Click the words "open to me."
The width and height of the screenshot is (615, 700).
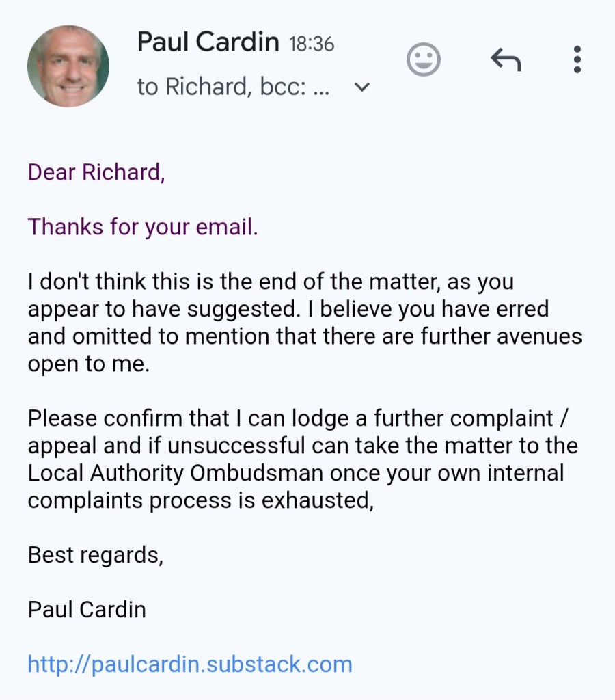[x=88, y=363]
